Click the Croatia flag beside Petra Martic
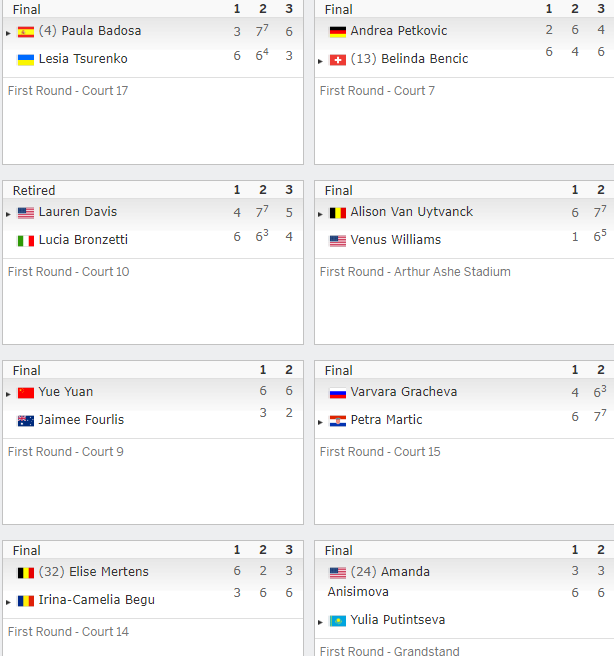 tap(338, 421)
